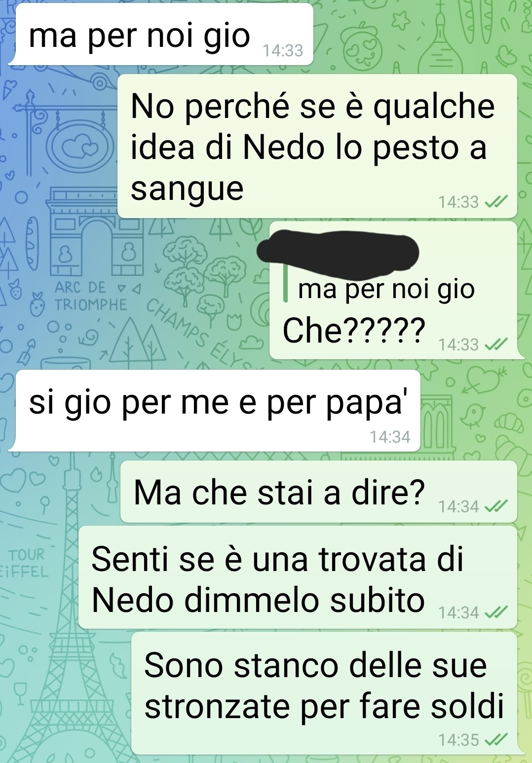Open the quoted reply 'ma per noi gio'
This screenshot has width=532, height=763.
pyautogui.click(x=386, y=289)
